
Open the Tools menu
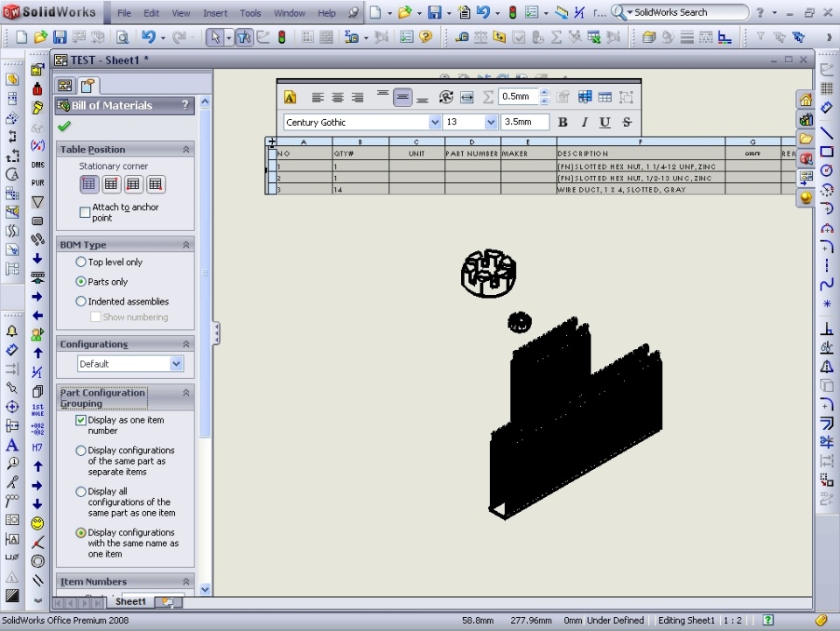pyautogui.click(x=250, y=13)
